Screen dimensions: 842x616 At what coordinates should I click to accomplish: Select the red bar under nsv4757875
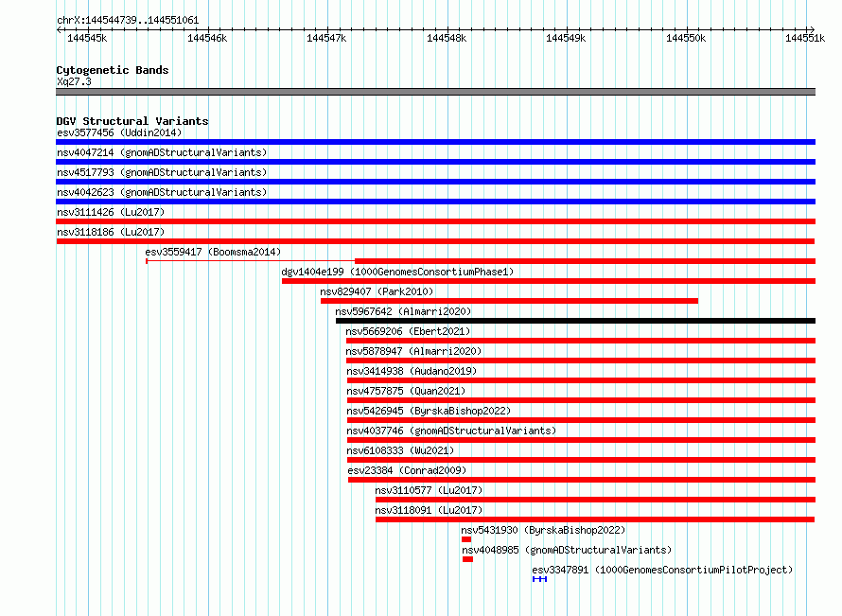[582, 400]
